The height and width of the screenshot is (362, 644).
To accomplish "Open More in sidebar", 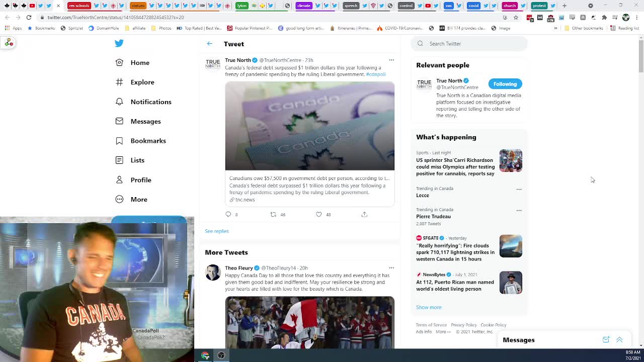I will (x=131, y=200).
